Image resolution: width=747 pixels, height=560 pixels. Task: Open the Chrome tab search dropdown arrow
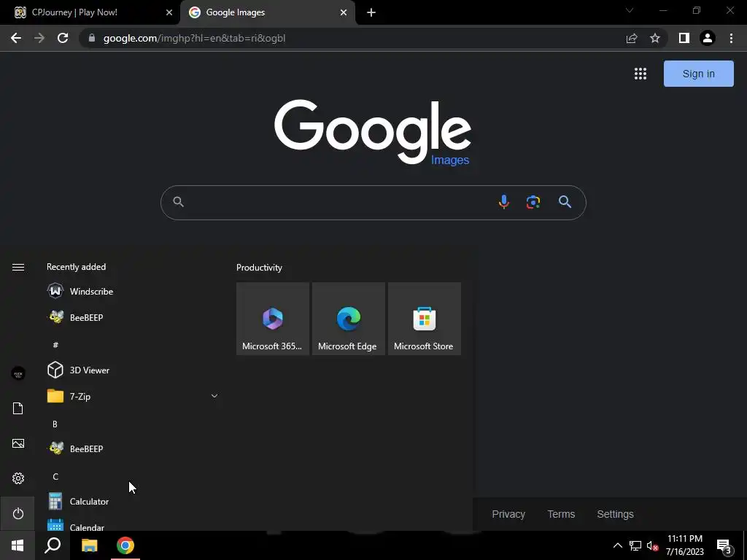click(x=630, y=10)
